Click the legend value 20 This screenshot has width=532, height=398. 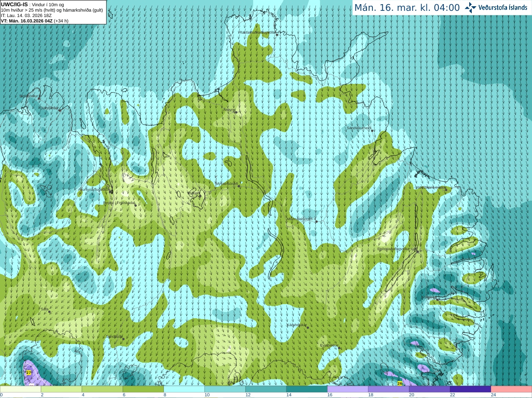411,395
